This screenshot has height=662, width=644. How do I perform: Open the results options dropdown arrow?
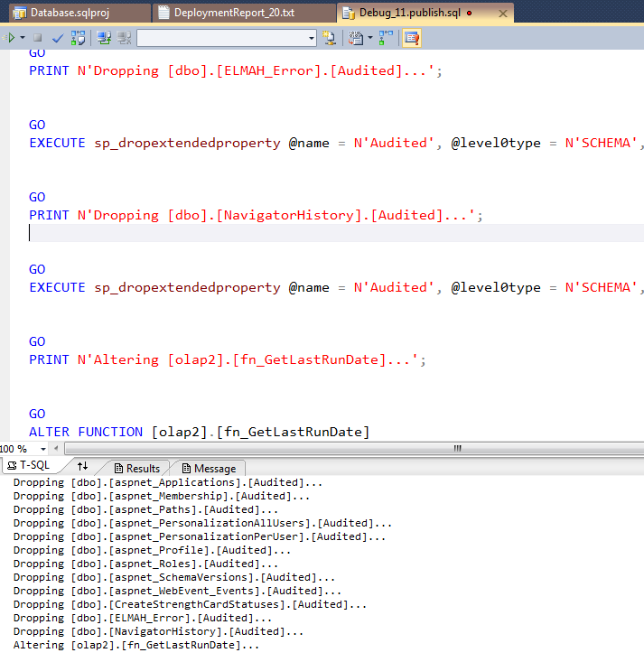370,38
